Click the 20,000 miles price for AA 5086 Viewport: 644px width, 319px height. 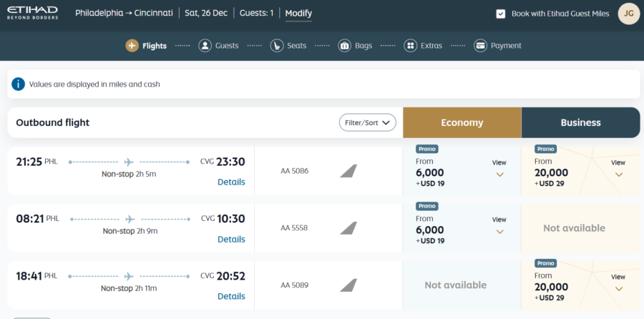click(x=551, y=173)
